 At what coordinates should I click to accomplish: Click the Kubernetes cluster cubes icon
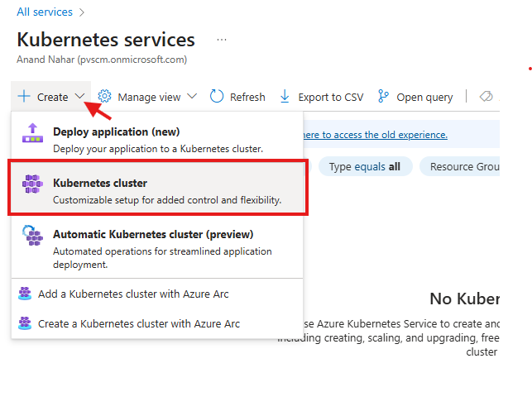(x=32, y=184)
